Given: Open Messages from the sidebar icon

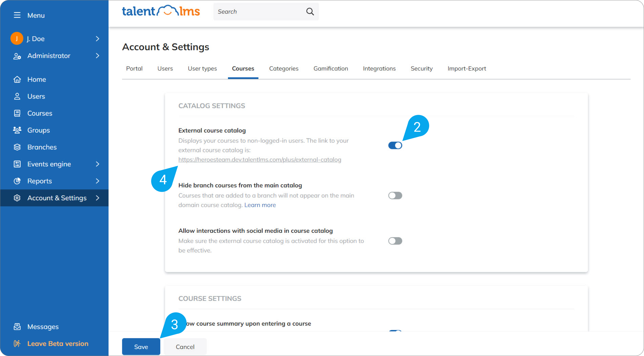Looking at the screenshot, I should [x=17, y=326].
